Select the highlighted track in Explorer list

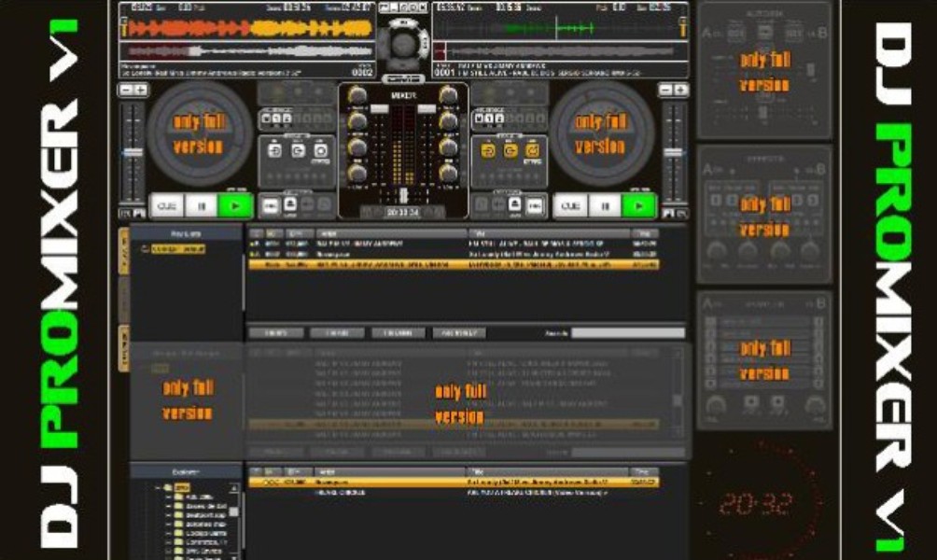(x=455, y=482)
